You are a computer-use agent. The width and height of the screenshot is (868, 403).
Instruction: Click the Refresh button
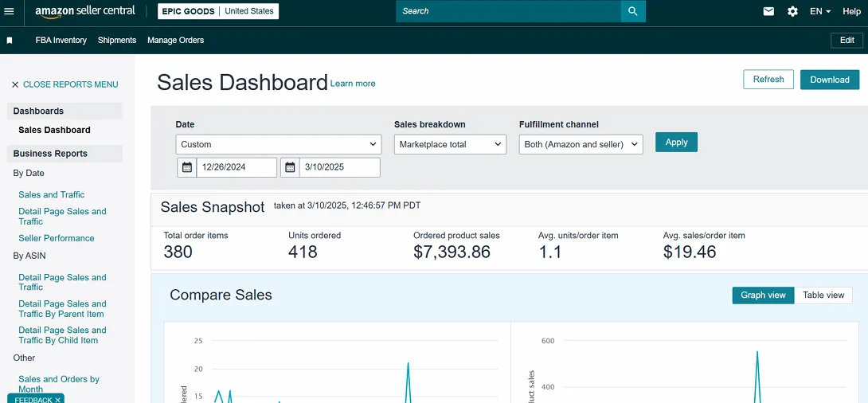coord(768,79)
